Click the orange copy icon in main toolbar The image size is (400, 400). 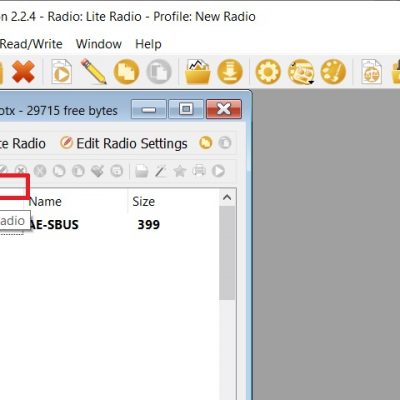tap(126, 72)
